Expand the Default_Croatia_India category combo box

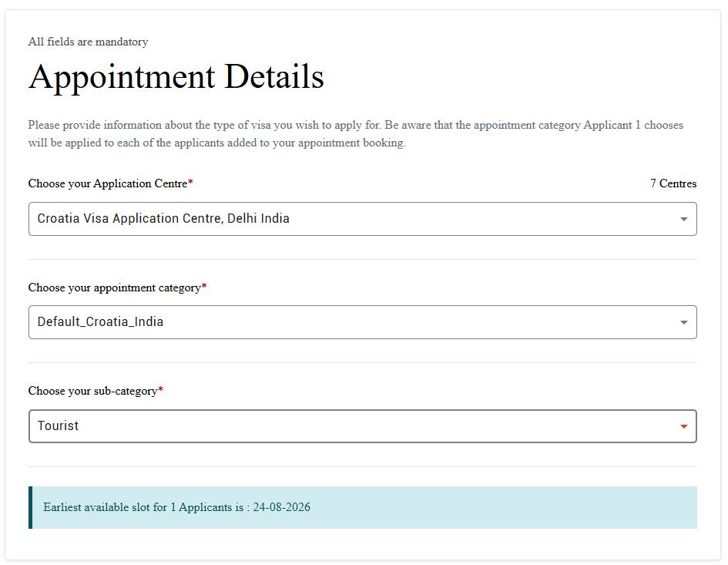pyautogui.click(x=363, y=322)
